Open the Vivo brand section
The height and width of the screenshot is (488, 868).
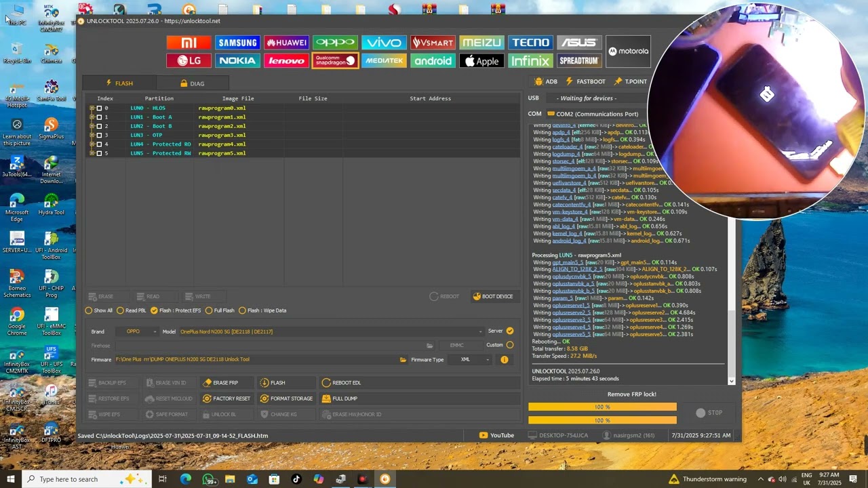[384, 43]
